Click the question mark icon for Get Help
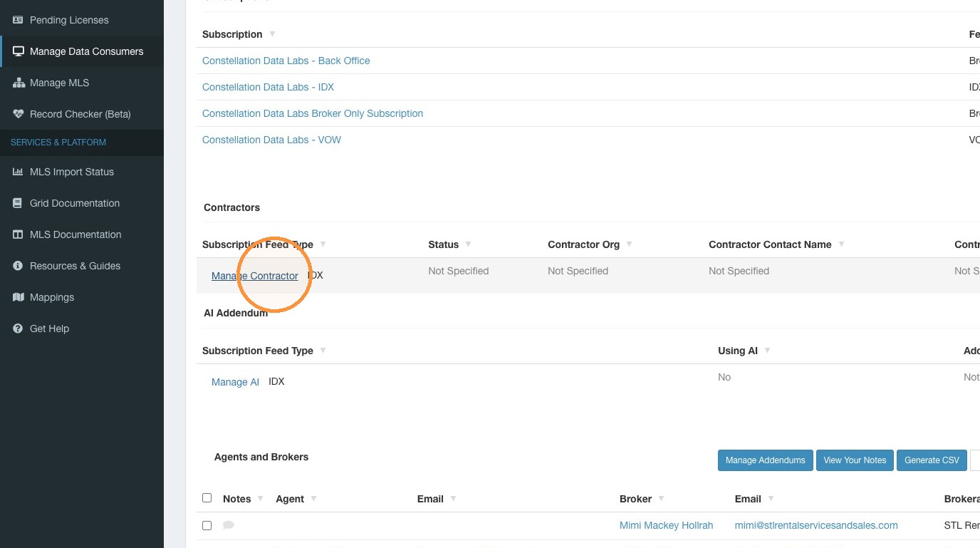This screenshot has width=980, height=548. click(x=18, y=329)
